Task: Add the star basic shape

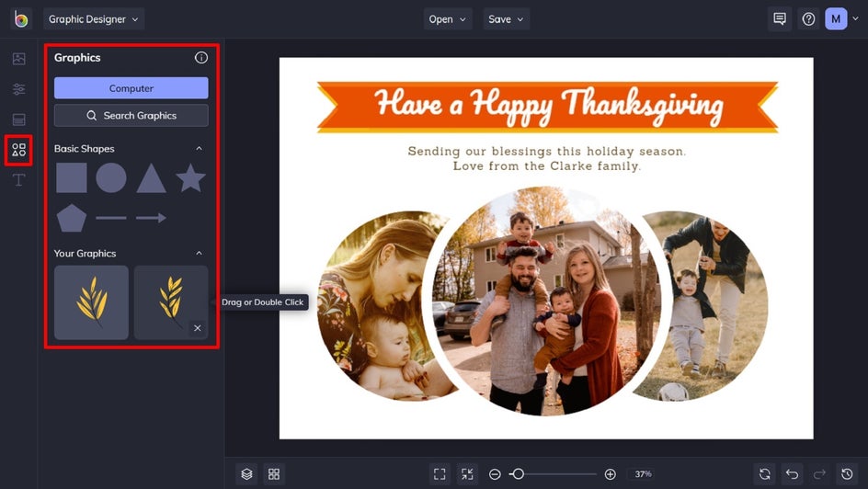Action: click(191, 177)
